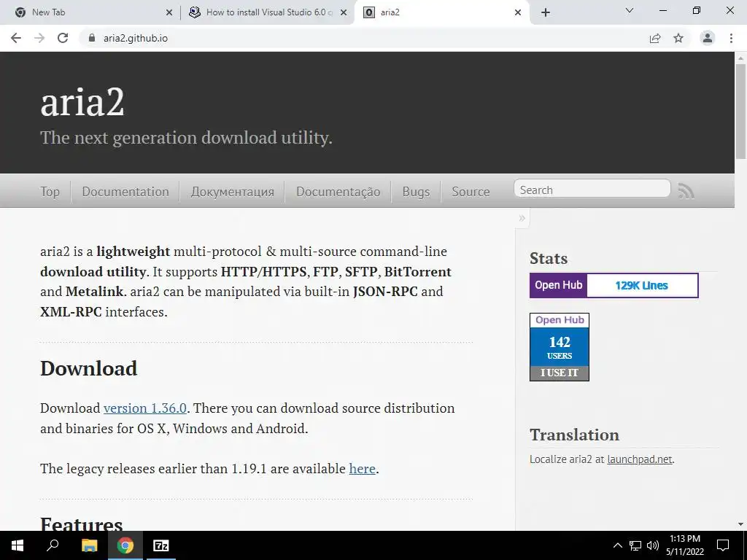Click the scrollbar up arrow
Screen dimensions: 747x560
pos(740,58)
